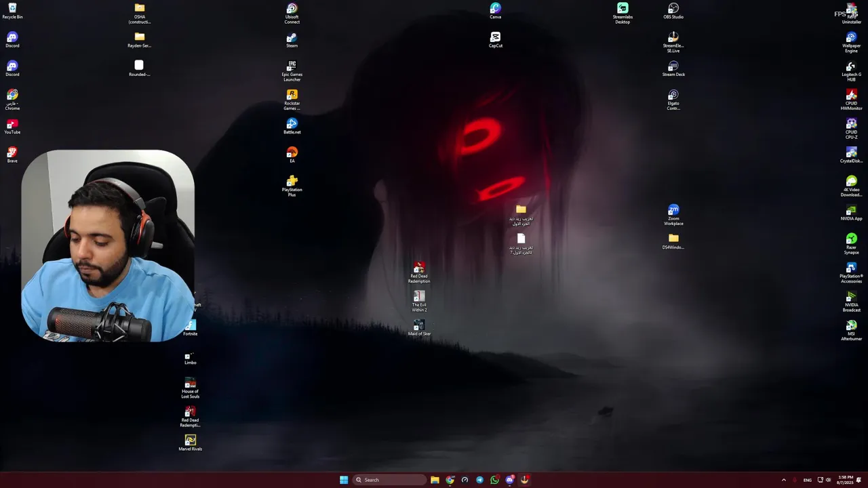Select the PlayStation Plus shortcut
The height and width of the screenshot is (488, 868).
(x=292, y=186)
